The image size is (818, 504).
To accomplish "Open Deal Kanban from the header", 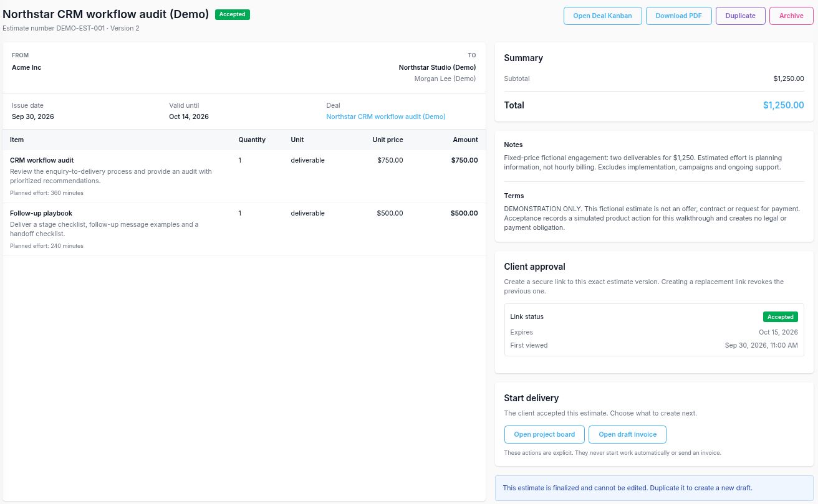I will click(x=602, y=16).
